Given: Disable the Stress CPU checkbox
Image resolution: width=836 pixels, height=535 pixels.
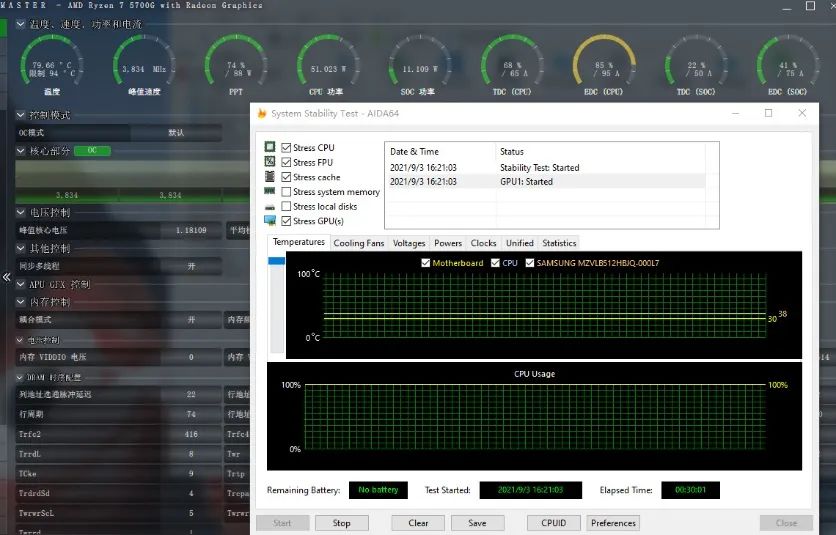Looking at the screenshot, I should pyautogui.click(x=286, y=148).
